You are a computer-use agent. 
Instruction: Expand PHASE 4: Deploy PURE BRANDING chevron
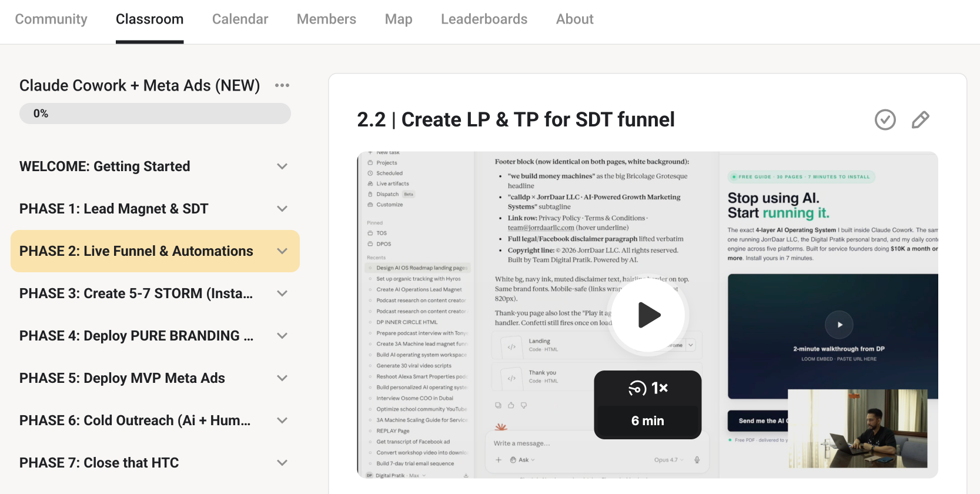(282, 336)
